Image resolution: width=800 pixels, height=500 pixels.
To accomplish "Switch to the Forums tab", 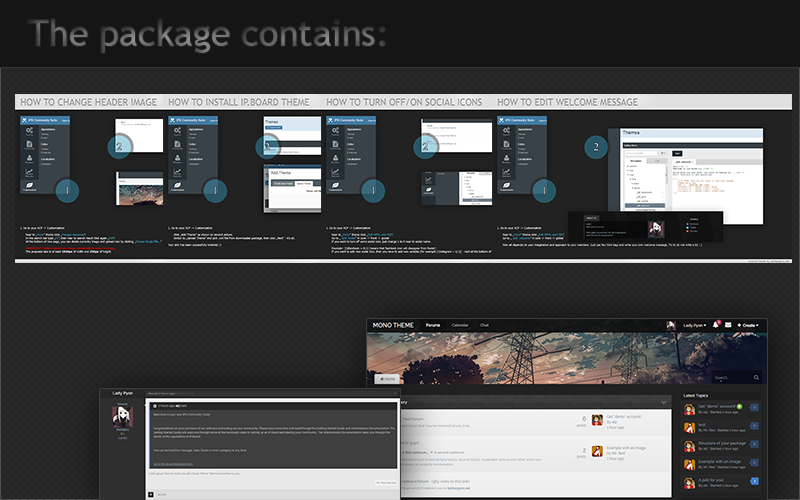I will [433, 325].
